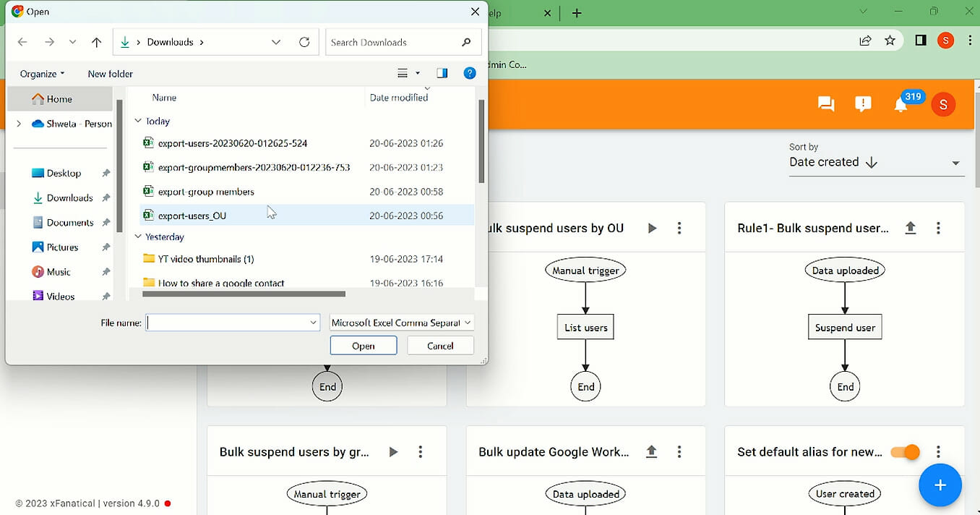The height and width of the screenshot is (515, 980).
Task: Click the report issue icon in header
Action: point(862,104)
